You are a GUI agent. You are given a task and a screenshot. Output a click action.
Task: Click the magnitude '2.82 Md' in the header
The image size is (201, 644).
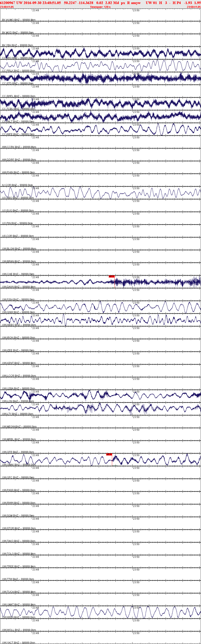tap(112, 3)
